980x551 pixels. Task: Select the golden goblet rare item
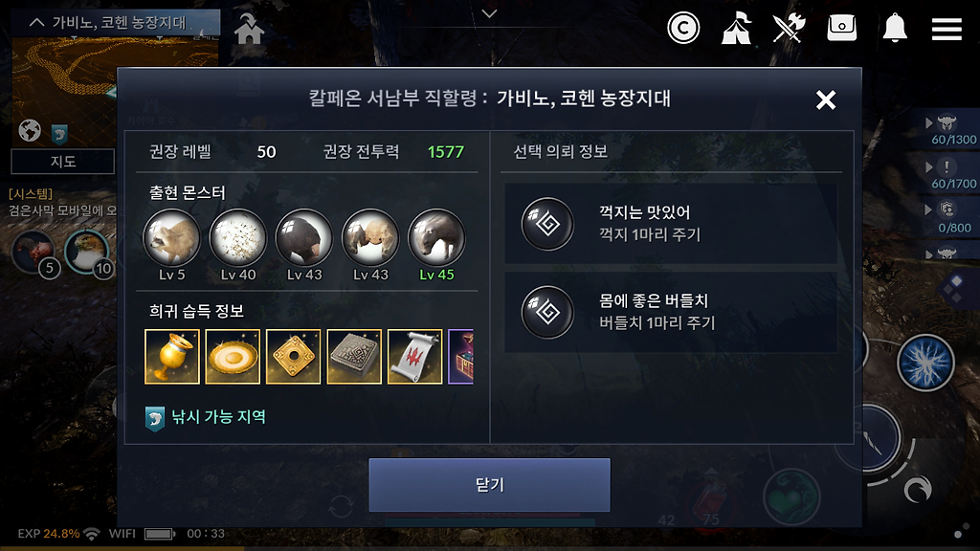pyautogui.click(x=172, y=357)
